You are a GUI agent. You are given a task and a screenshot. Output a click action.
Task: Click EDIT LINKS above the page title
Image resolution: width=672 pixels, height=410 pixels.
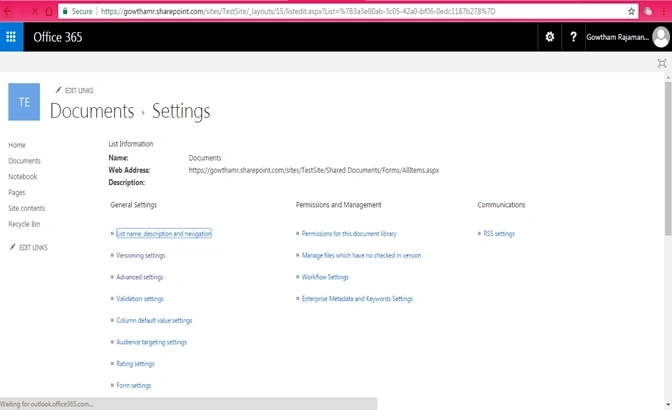[75, 90]
